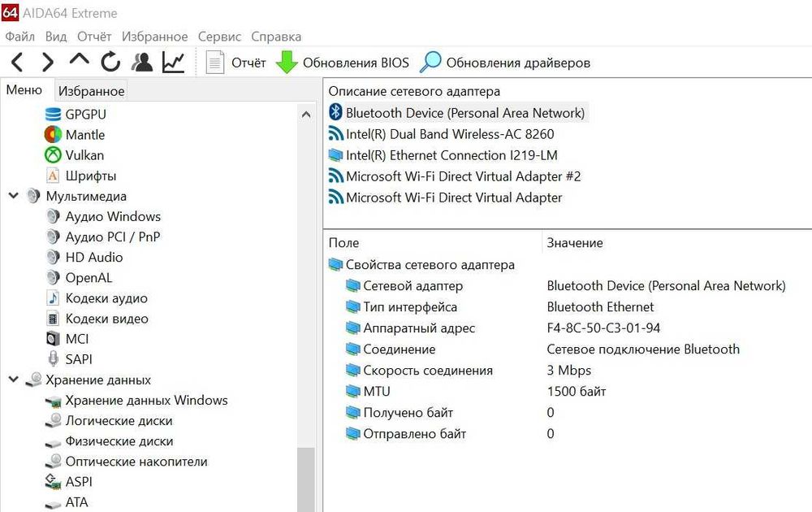Click the 1500 байт MTU value
812x512 pixels.
pos(577,391)
